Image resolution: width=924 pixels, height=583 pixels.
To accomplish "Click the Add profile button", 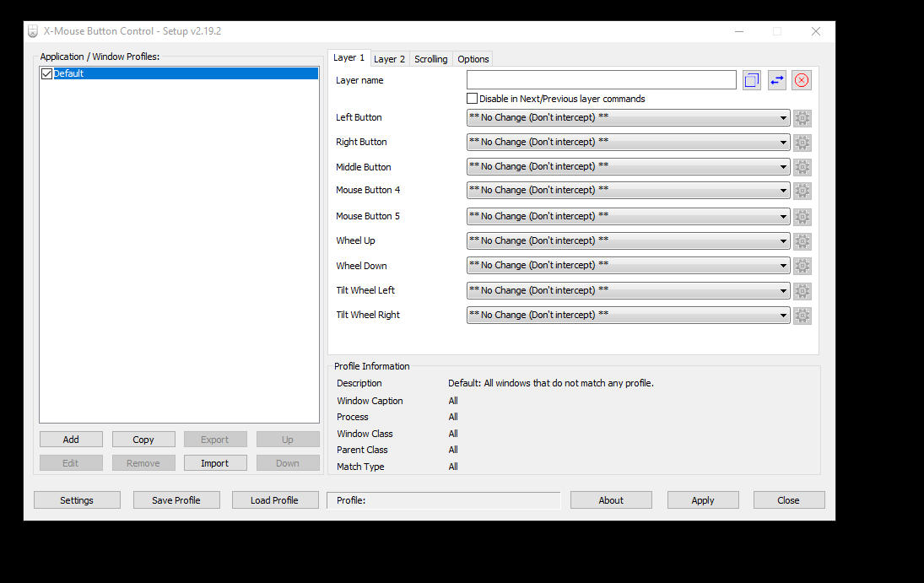I will (71, 440).
